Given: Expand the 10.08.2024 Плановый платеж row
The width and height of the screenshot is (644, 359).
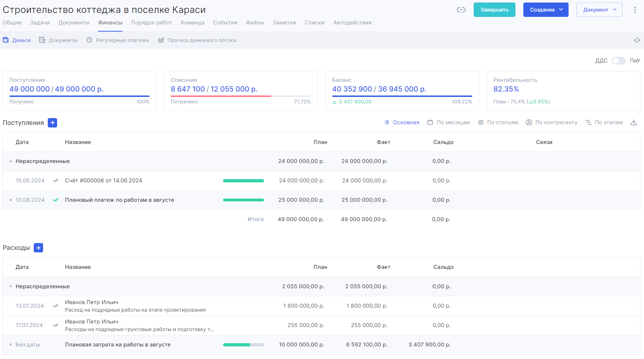Looking at the screenshot, I should pos(11,200).
